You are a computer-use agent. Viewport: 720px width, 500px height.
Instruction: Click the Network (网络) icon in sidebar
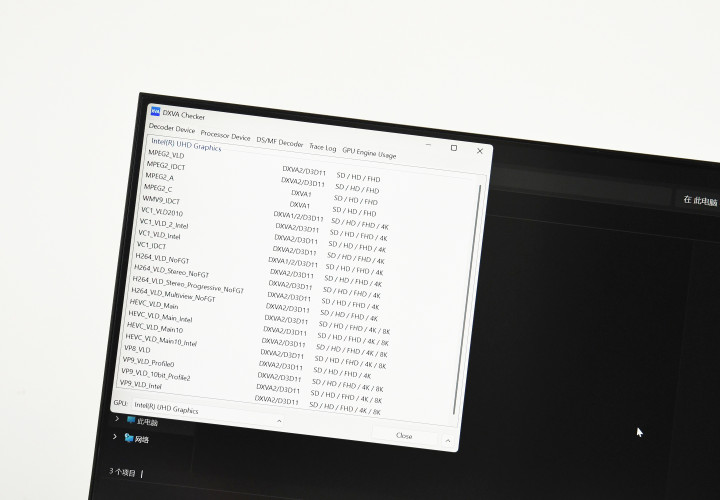click(x=129, y=438)
